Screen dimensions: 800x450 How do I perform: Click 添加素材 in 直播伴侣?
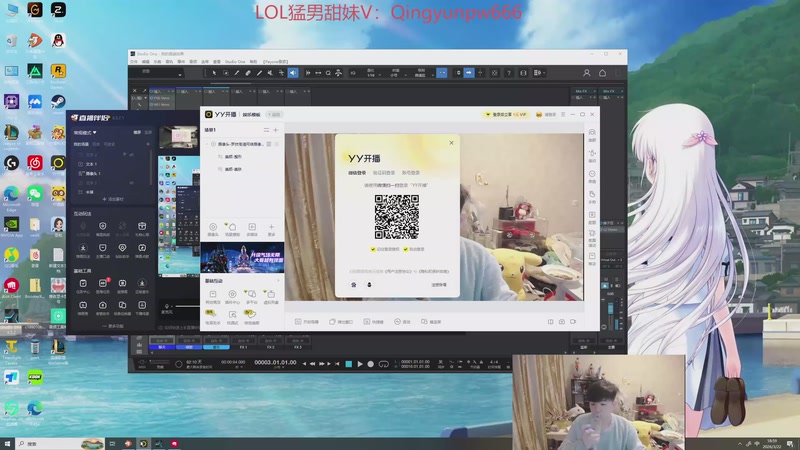click(x=113, y=199)
